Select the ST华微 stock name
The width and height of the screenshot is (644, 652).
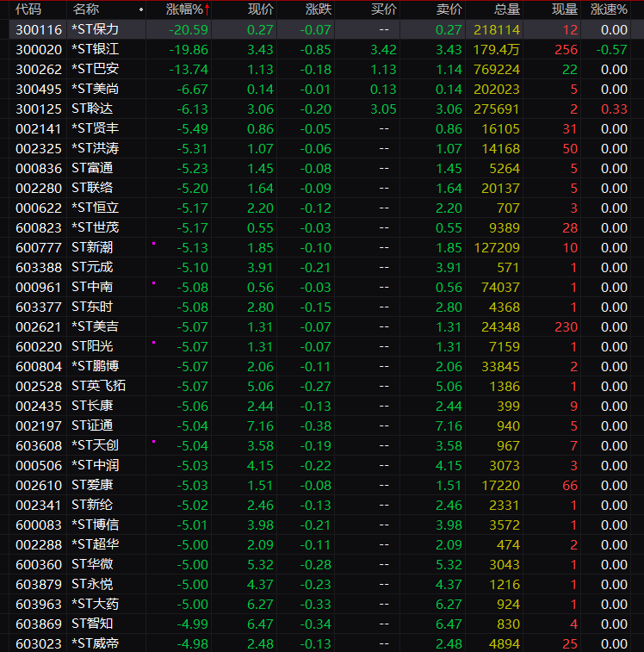pos(92,565)
